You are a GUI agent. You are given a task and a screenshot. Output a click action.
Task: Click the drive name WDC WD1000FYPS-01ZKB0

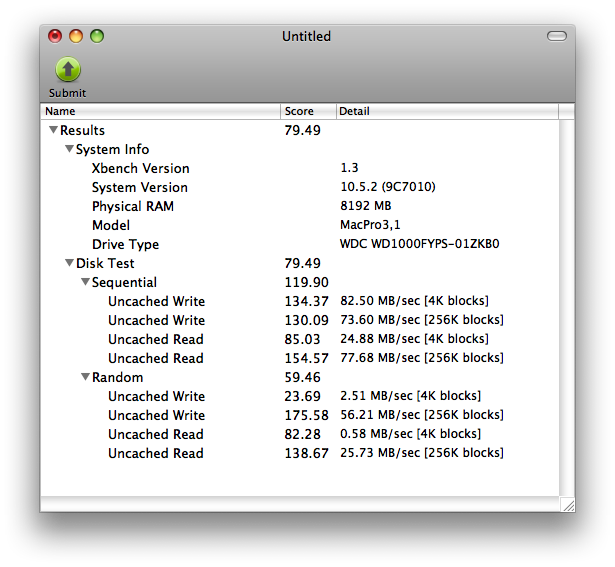[419, 244]
